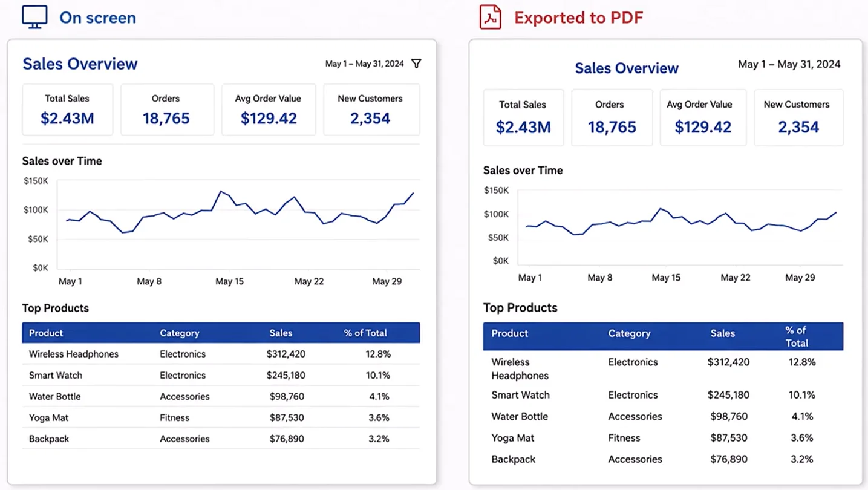
Task: Click the On screen heading label
Action: point(97,18)
